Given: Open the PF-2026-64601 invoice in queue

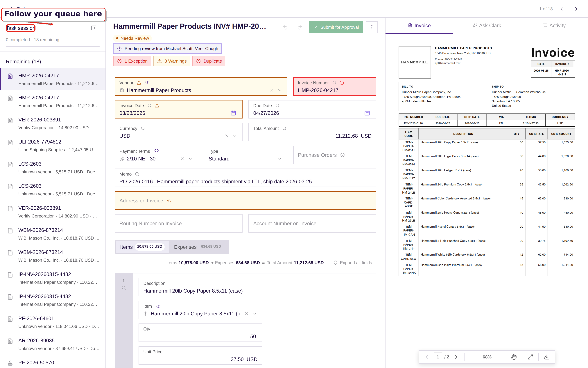Looking at the screenshot, I should pyautogui.click(x=53, y=322).
